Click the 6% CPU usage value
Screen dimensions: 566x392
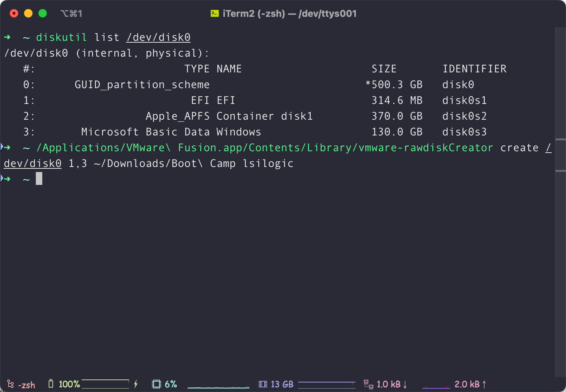click(x=171, y=384)
